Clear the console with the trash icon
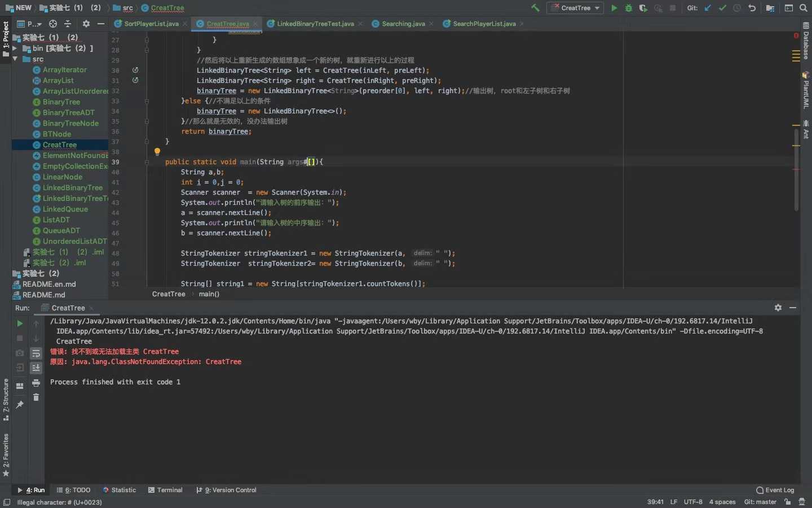 click(36, 397)
